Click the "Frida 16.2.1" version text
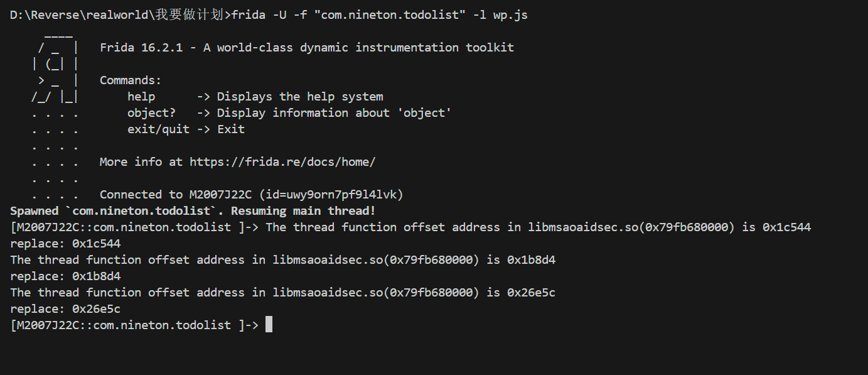868x375 pixels. coord(141,48)
